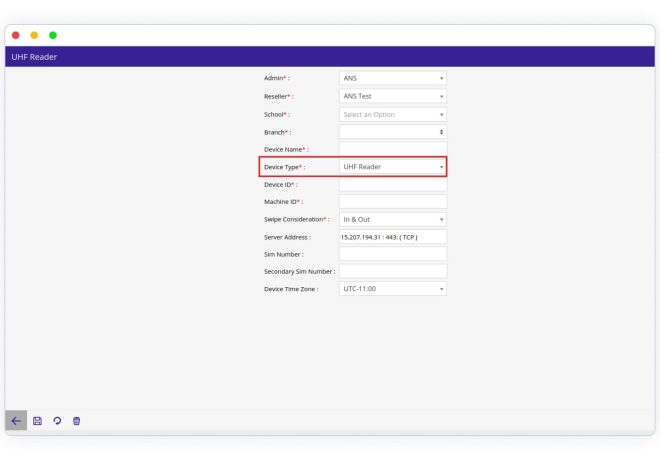Open the Reseller dropdown showing ANS Test
The image size is (660, 460).
(393, 96)
